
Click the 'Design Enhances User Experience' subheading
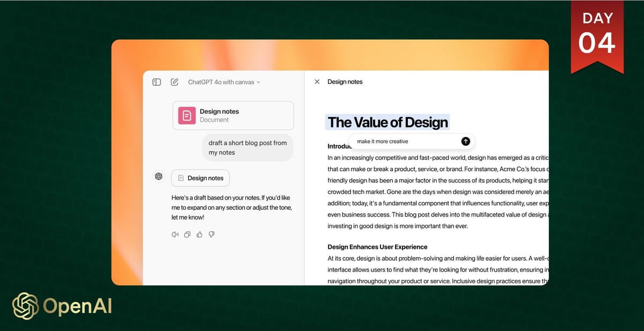(377, 247)
